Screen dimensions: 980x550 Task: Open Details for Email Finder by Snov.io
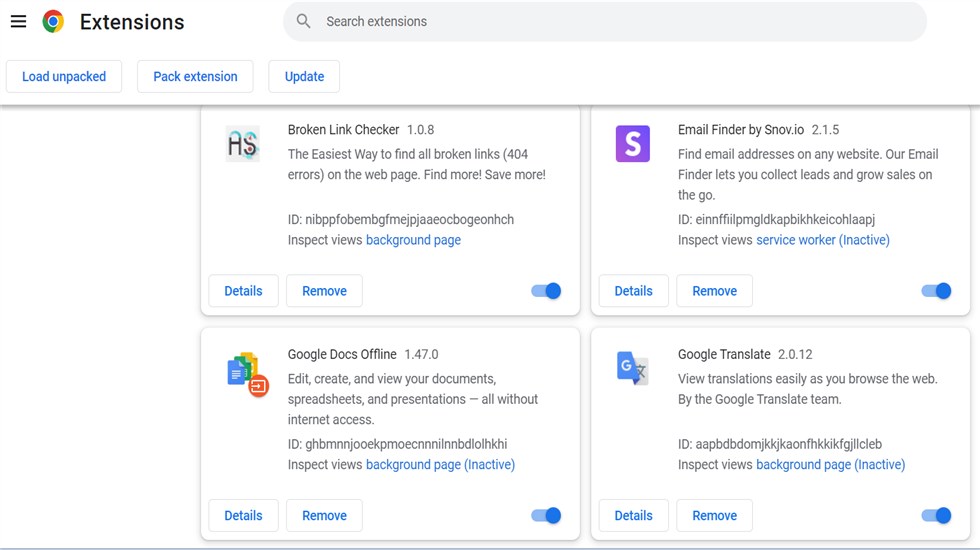point(633,291)
